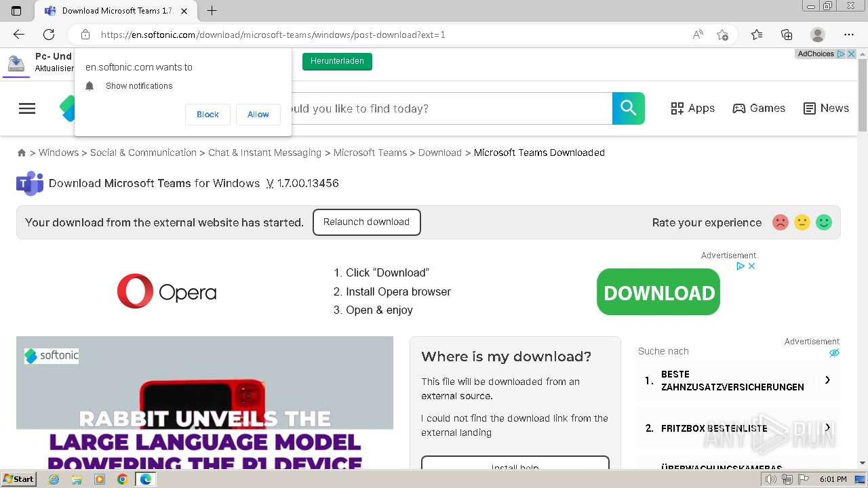Viewport: 868px width, 488px height.
Task: Open the volume control in system tray
Action: [771, 479]
